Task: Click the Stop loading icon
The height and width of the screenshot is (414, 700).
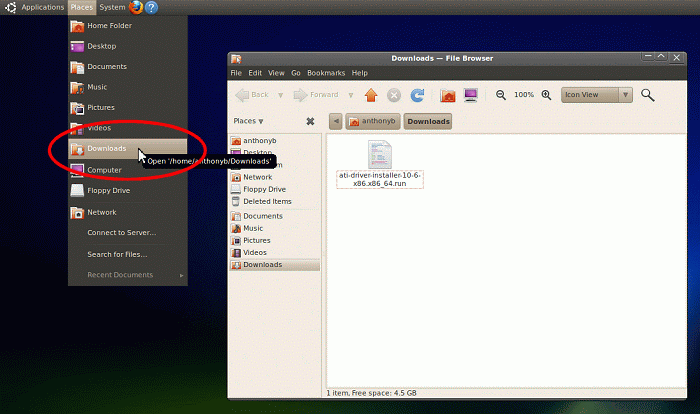Action: coord(394,95)
